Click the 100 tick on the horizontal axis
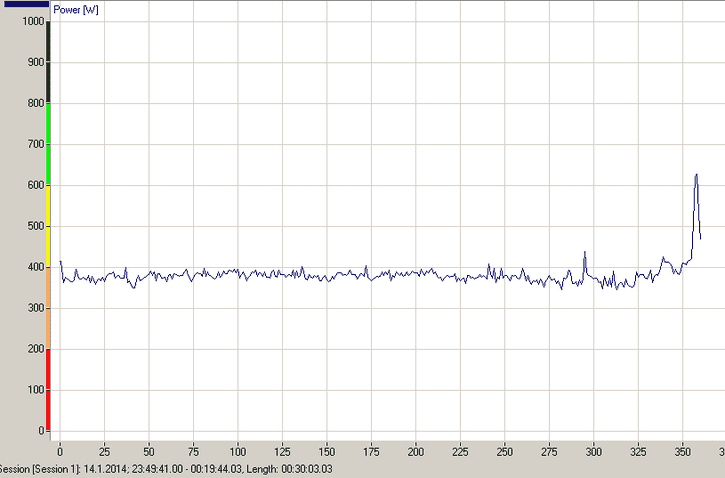Image resolution: width=725 pixels, height=478 pixels. tap(238, 451)
